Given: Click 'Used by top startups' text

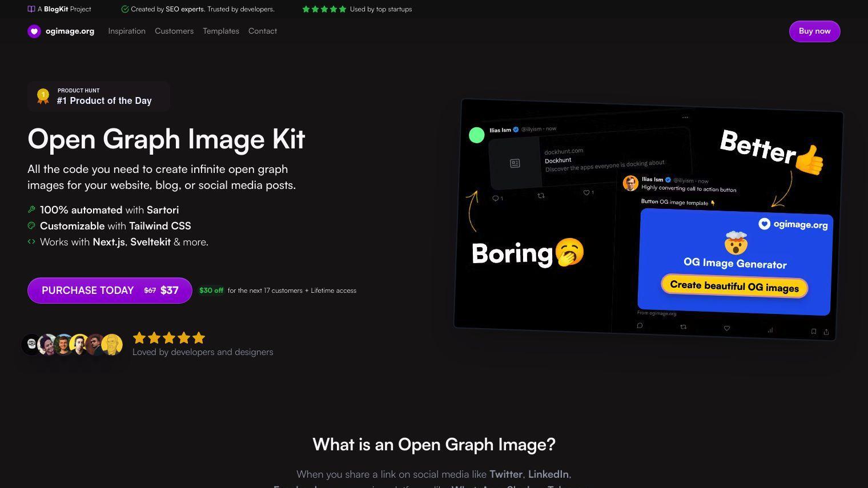Looking at the screenshot, I should tap(381, 9).
